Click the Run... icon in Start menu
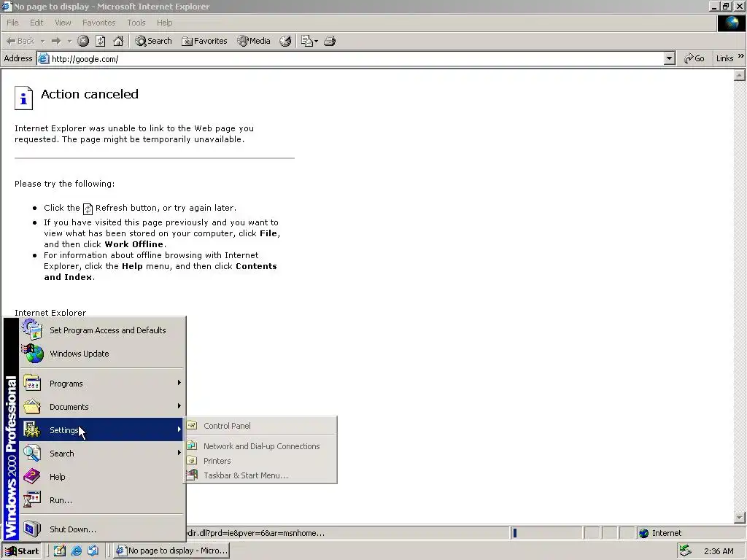The width and height of the screenshot is (747, 560). click(32, 499)
